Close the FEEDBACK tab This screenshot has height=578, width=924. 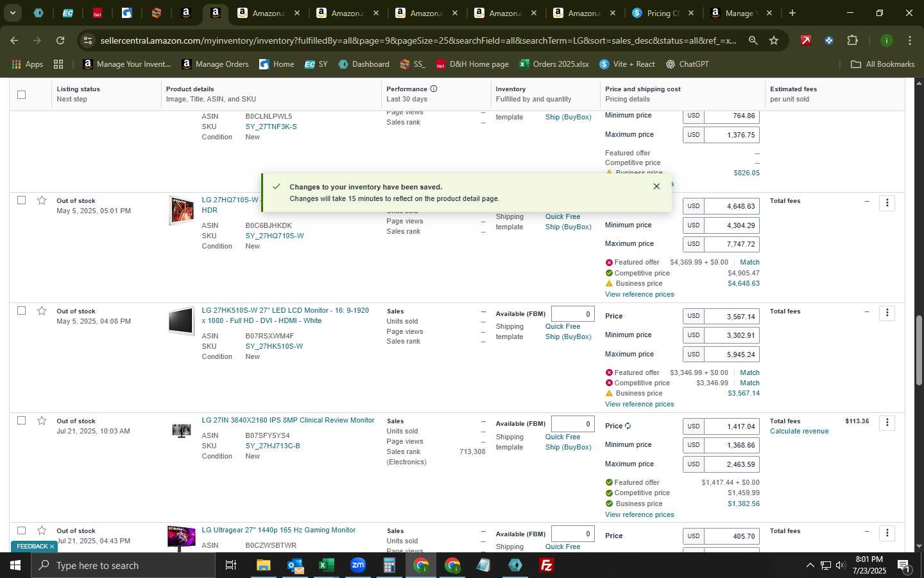pyautogui.click(x=52, y=547)
